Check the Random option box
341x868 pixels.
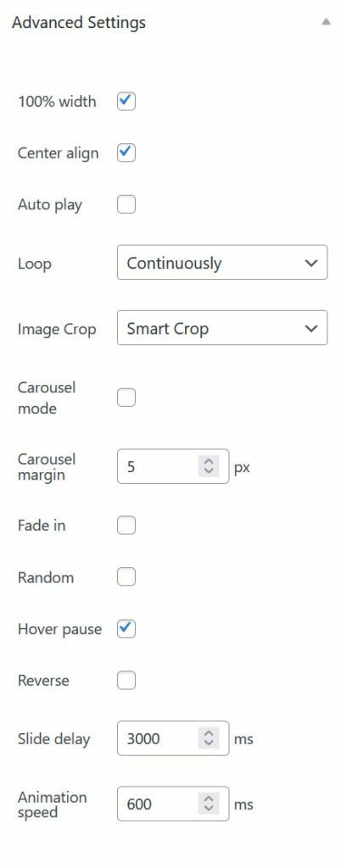click(126, 577)
